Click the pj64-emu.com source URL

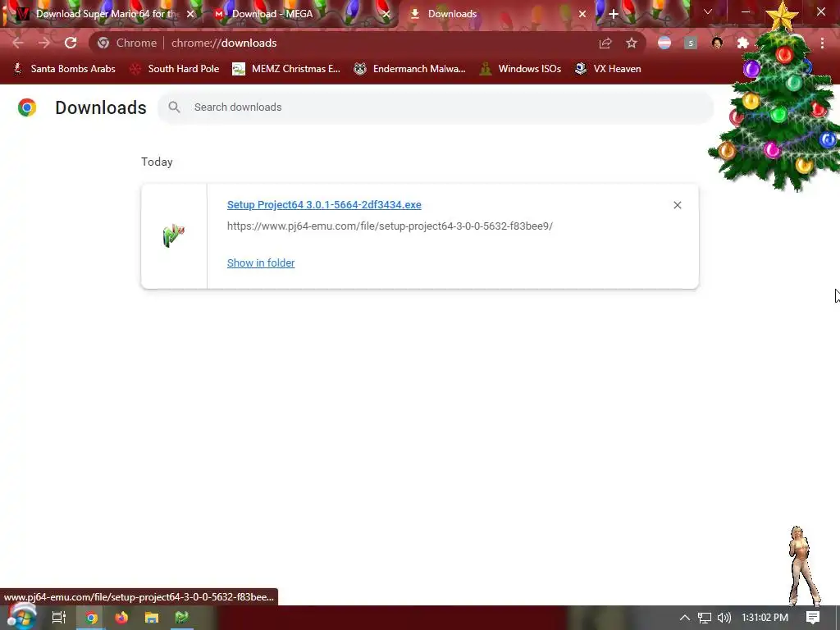pos(390,226)
